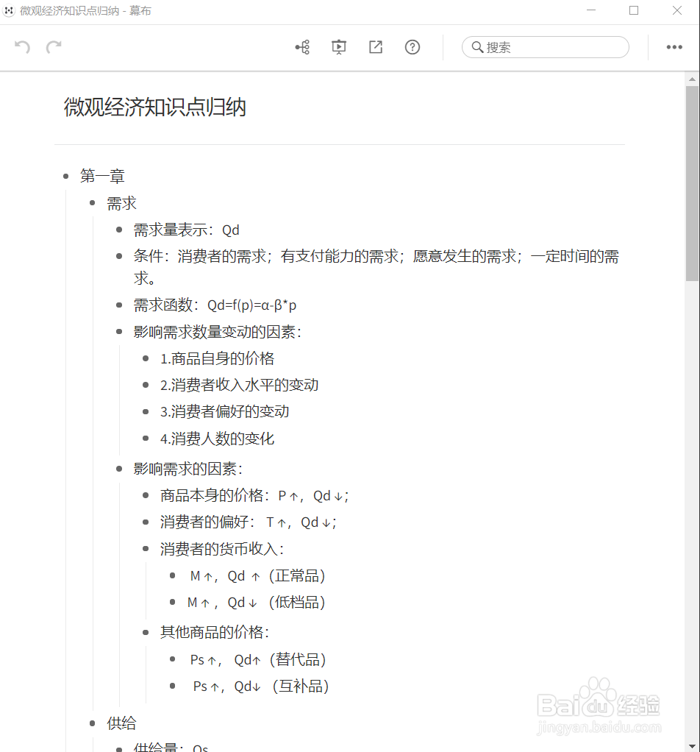700x752 pixels.
Task: Click text 影响需求数量变动的因素：
Action: pos(218,332)
